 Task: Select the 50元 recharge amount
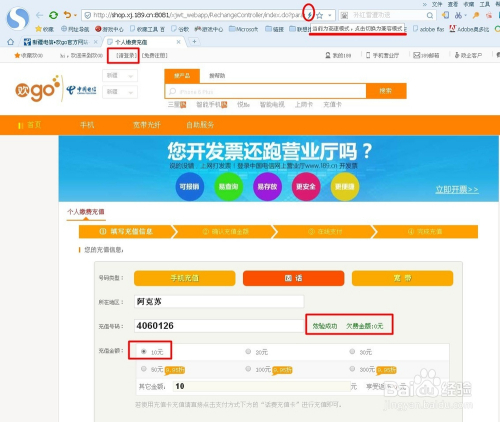144,369
